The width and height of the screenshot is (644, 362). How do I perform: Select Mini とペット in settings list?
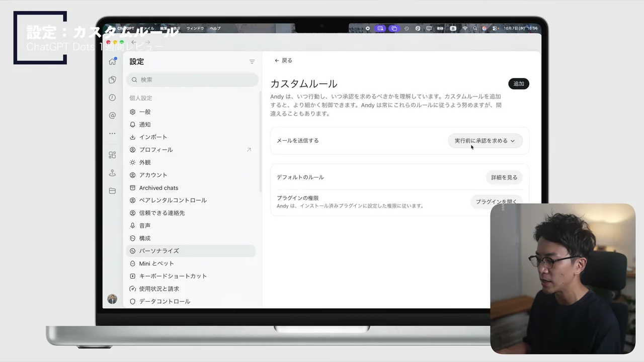[191, 263]
